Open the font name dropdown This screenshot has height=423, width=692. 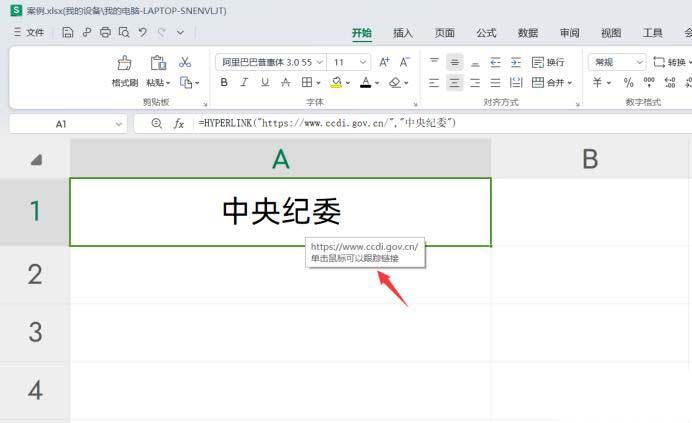[x=320, y=62]
